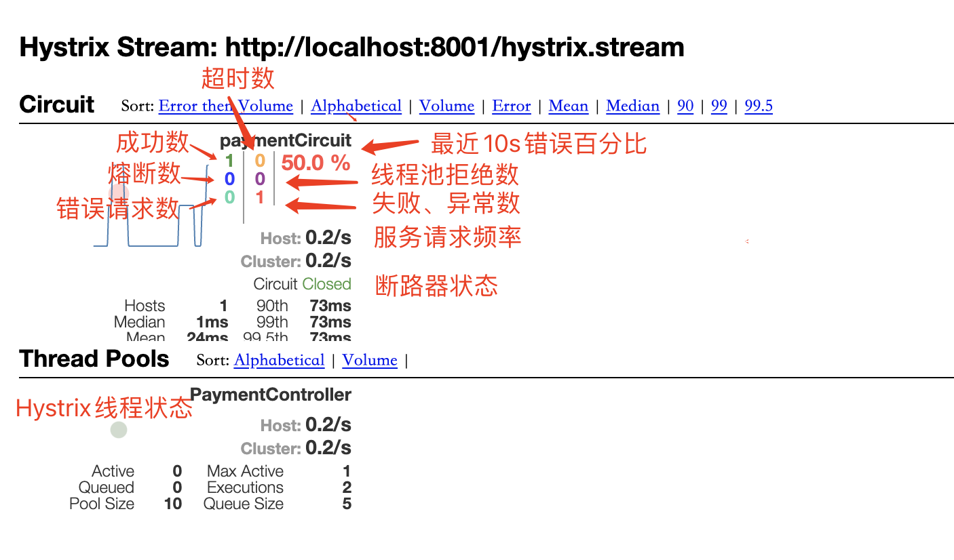The width and height of the screenshot is (954, 560).
Task: Click the PaymentController health circle indicator
Action: [119, 430]
